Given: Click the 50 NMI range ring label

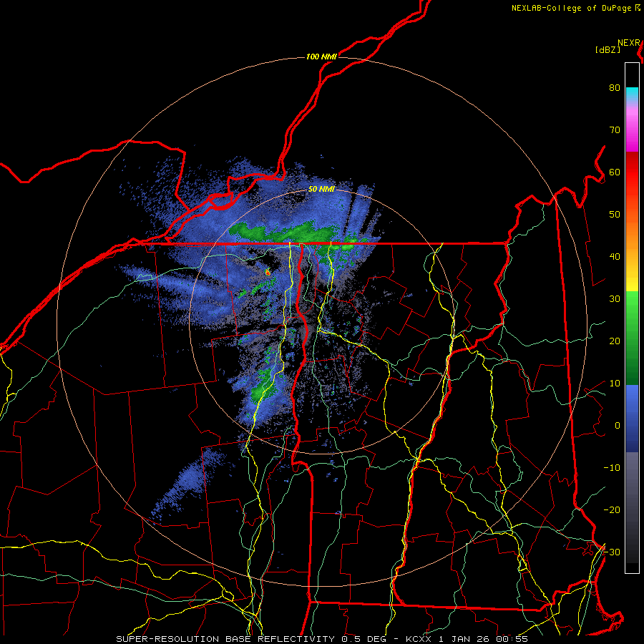Looking at the screenshot, I should [x=321, y=189].
